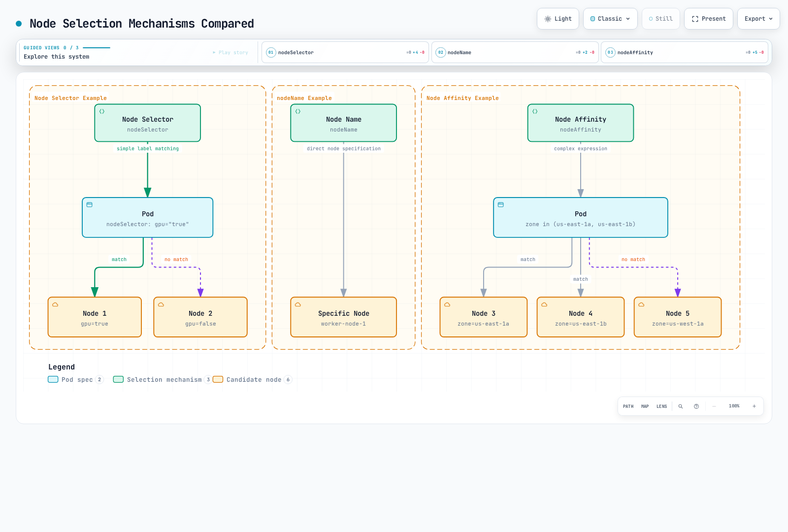Click the 'direct node specification' edge label

click(x=344, y=148)
